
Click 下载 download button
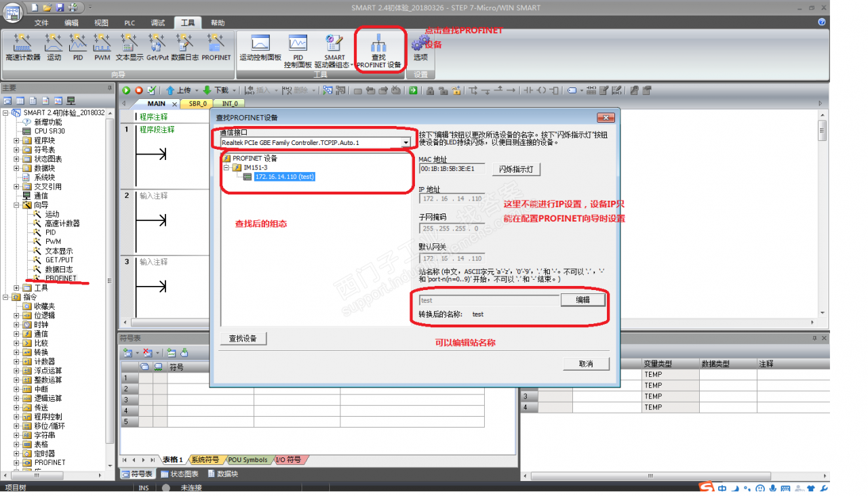point(216,90)
